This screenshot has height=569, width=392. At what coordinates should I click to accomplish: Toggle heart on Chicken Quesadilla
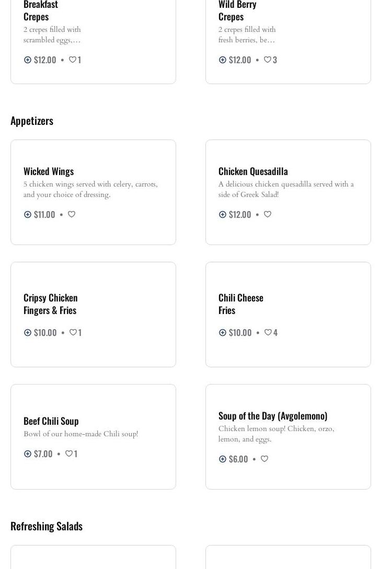tap(268, 214)
